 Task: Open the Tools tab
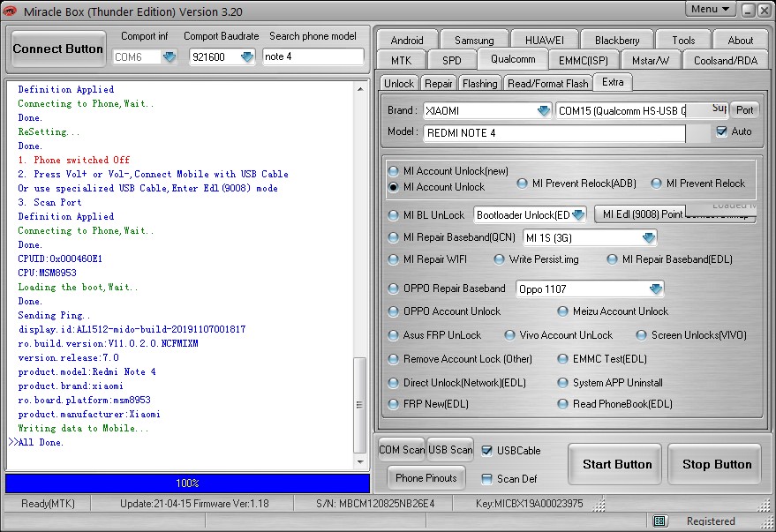point(683,40)
